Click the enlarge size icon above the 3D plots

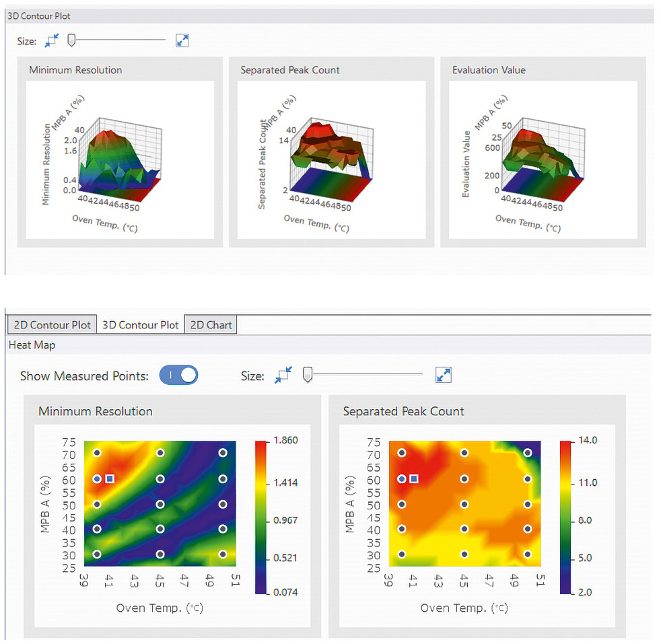(182, 41)
